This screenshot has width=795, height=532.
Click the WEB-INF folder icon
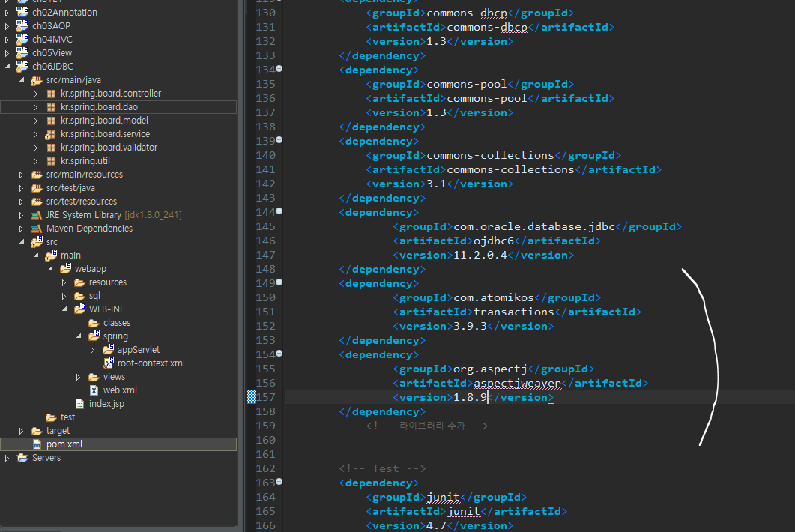pos(79,309)
